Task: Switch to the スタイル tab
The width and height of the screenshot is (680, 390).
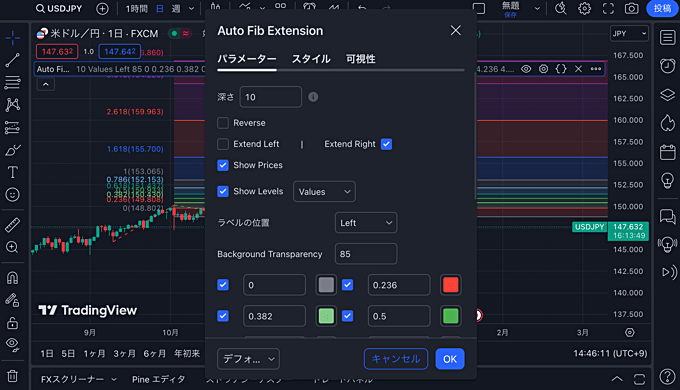Action: click(311, 59)
